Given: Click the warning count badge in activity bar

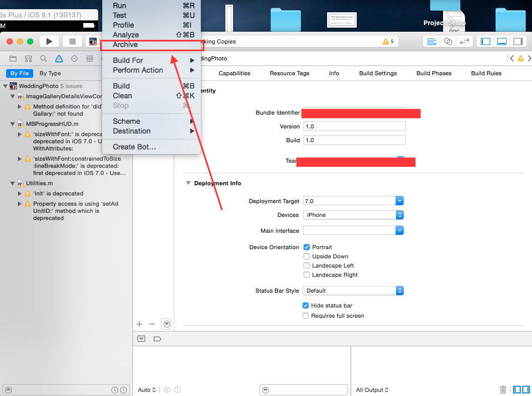Looking at the screenshot, I should tap(388, 41).
